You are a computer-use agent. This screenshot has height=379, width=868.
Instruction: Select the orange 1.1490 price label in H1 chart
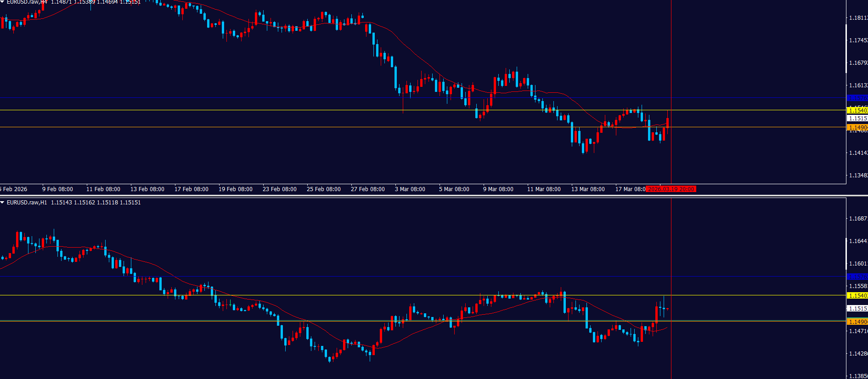857,322
